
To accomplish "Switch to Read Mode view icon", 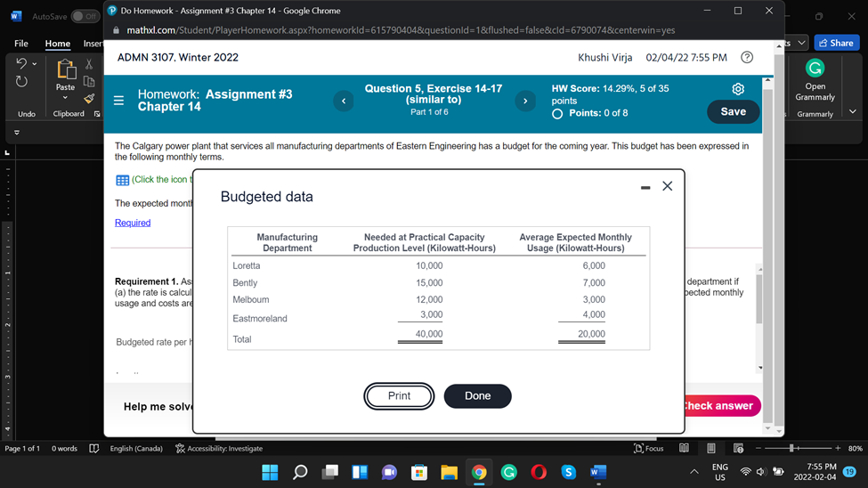I will pyautogui.click(x=685, y=448).
